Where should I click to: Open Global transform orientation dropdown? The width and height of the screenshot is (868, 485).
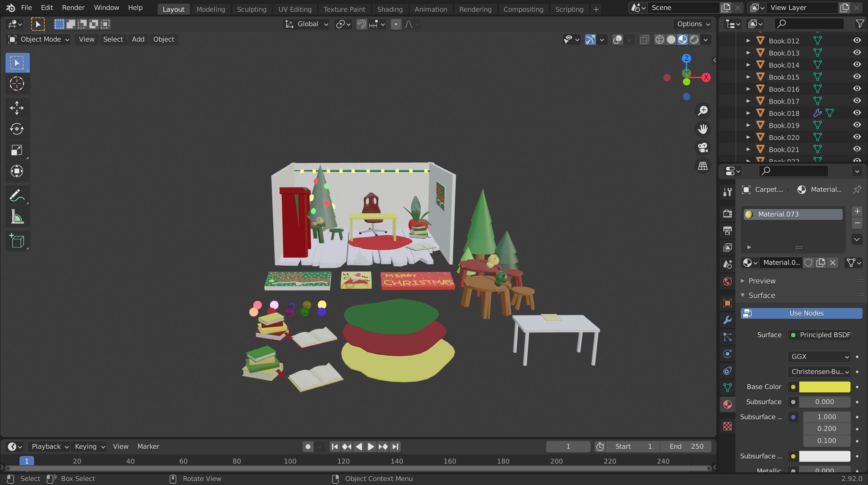point(306,24)
